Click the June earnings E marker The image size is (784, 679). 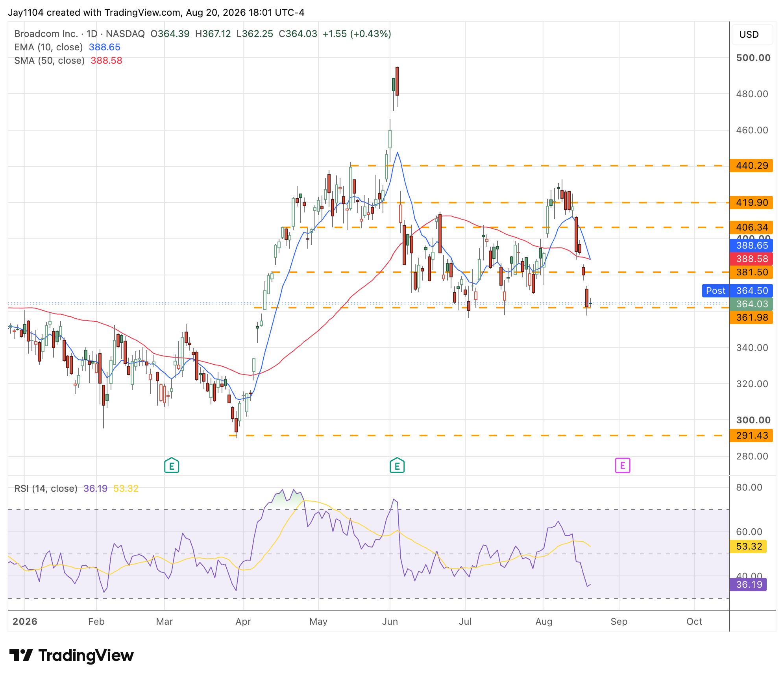pos(397,466)
